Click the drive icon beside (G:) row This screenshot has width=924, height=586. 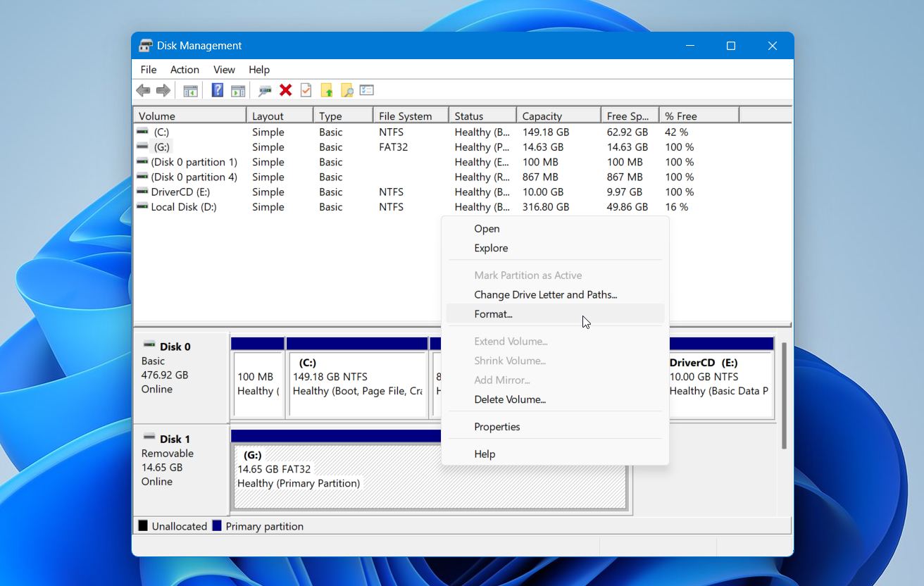(142, 146)
